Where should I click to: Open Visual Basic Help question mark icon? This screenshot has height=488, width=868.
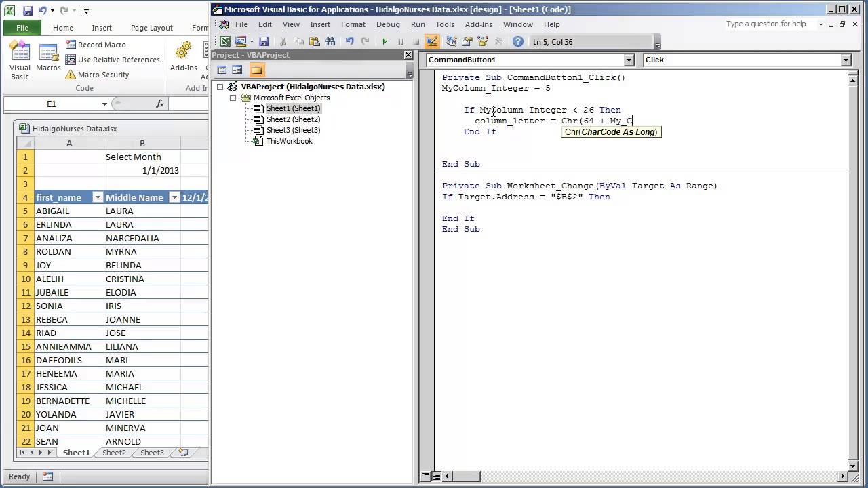518,41
